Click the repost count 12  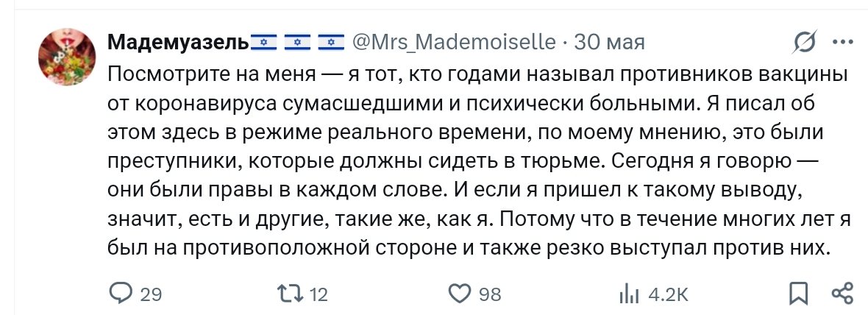pyautogui.click(x=319, y=295)
